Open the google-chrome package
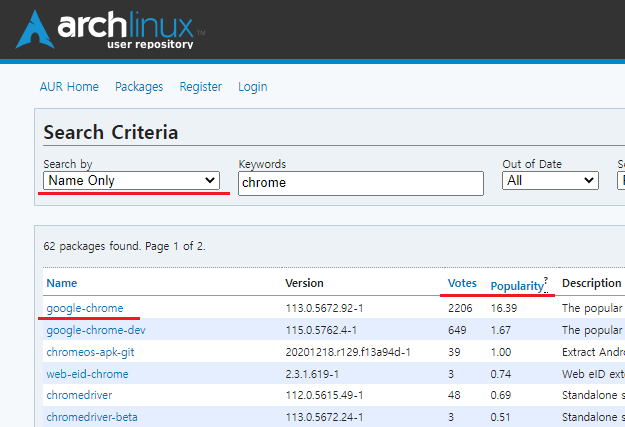 (85, 308)
